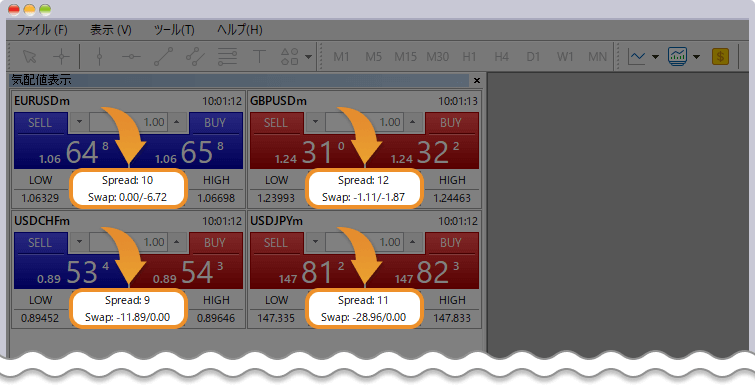Switch to M15 timeframe
Viewport: 755px width, 388px height.
[x=405, y=57]
